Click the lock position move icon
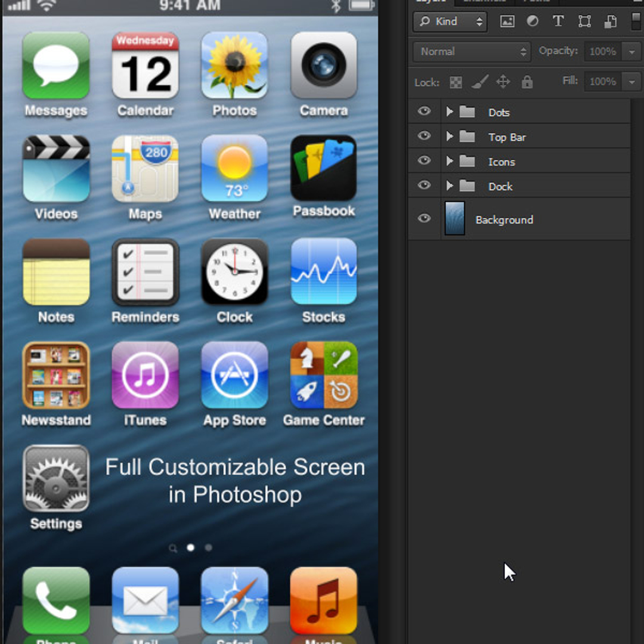 coord(503,82)
